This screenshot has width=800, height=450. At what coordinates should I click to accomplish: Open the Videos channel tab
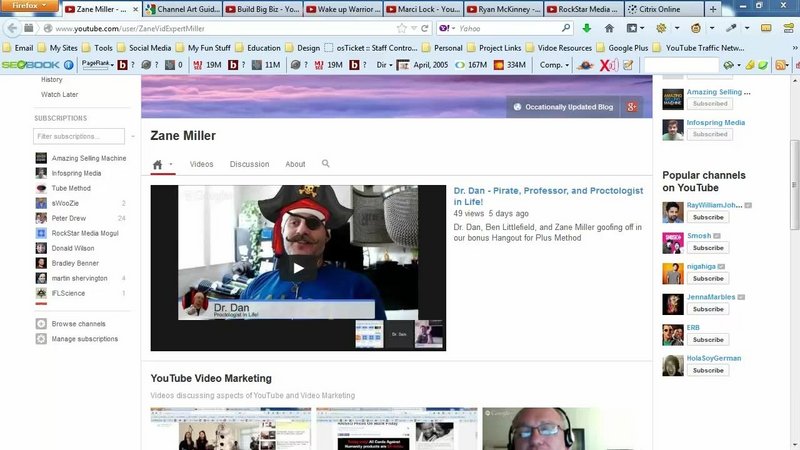pos(202,164)
